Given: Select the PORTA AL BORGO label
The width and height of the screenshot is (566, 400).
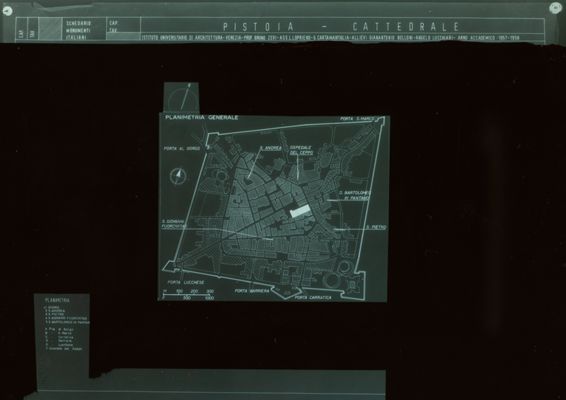Looking at the screenshot, I should coord(182,149).
